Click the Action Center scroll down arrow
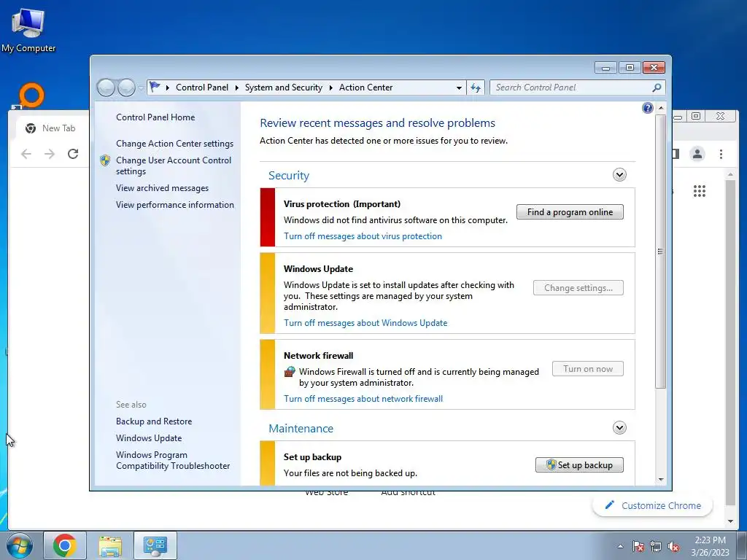747x560 pixels. coord(660,480)
